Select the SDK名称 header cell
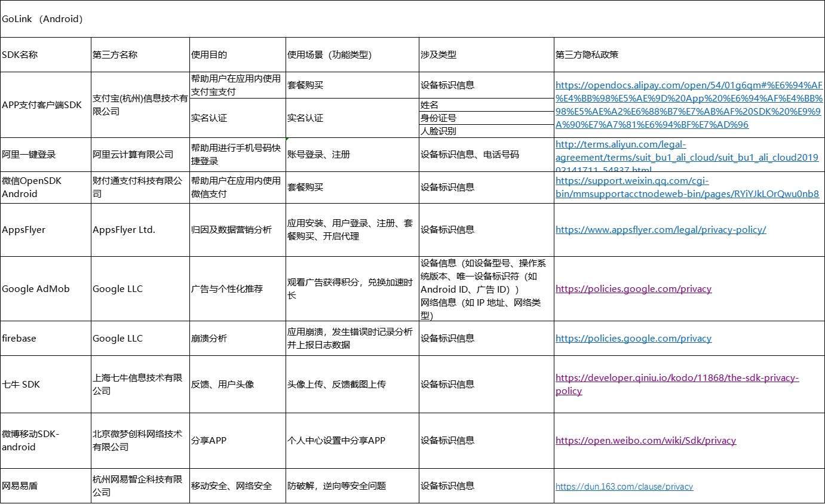Screen dimensions: 825x504 click(x=20, y=55)
